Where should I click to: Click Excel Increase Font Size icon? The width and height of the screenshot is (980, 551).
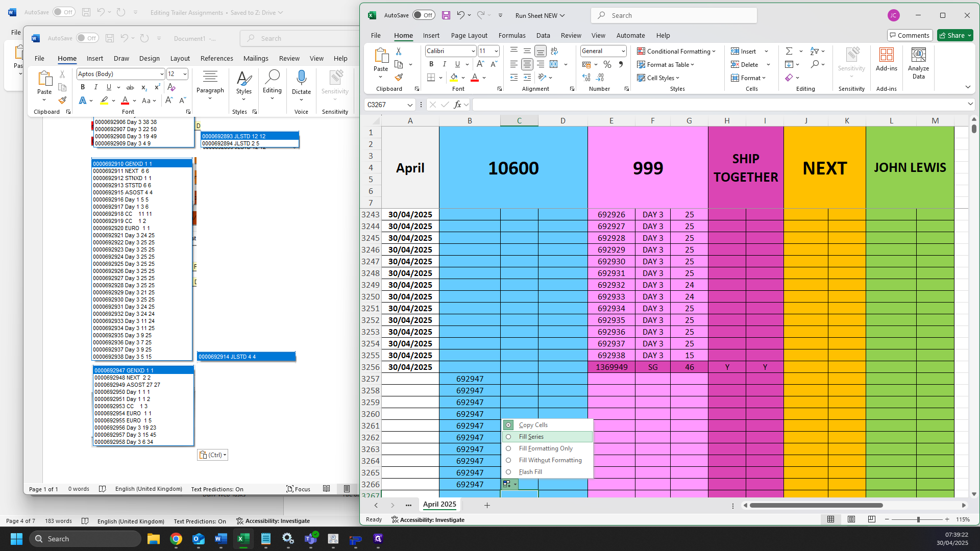pyautogui.click(x=480, y=64)
